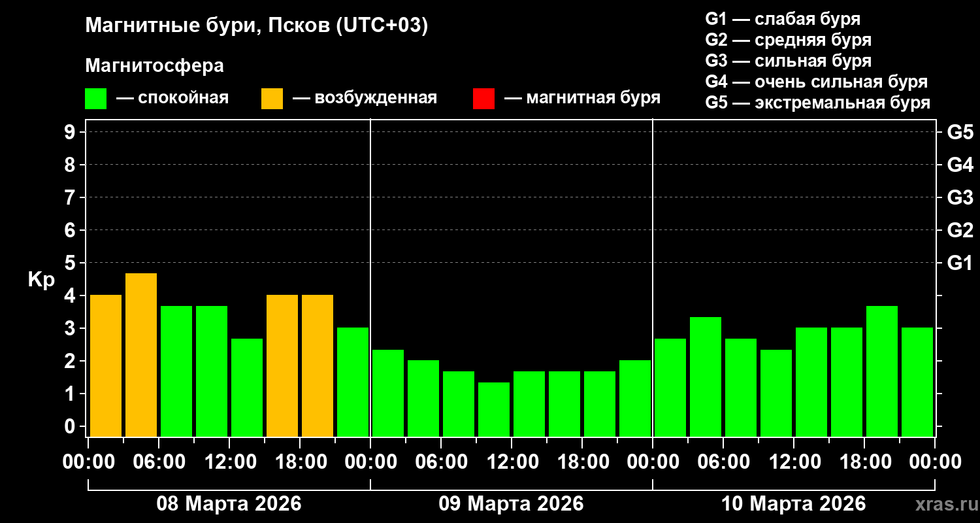Click the '10 Марта 2026' date label
This screenshot has height=523, width=980.
pyautogui.click(x=793, y=504)
